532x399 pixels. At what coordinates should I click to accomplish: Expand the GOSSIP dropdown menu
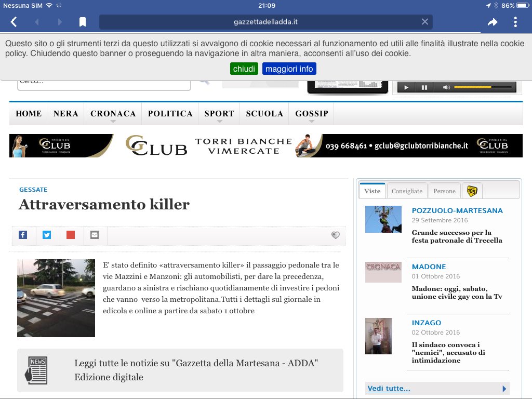point(312,114)
